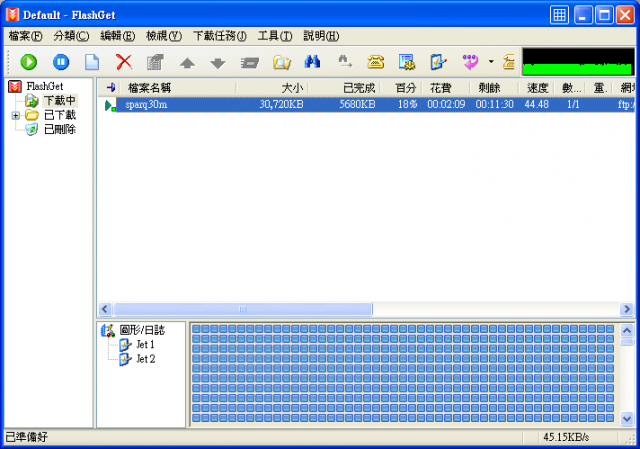The image size is (640, 449).
Task: Click block graph scrollbar down arrow
Action: (x=627, y=418)
